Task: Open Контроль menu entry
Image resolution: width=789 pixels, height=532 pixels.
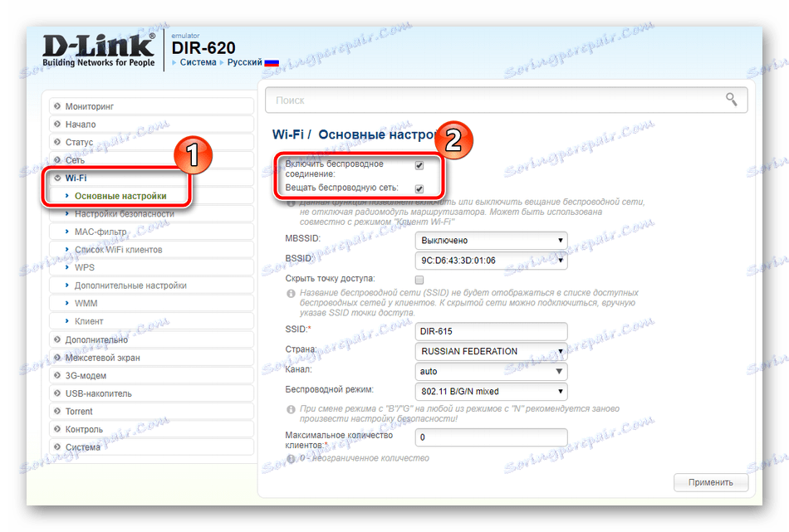Action: click(x=151, y=429)
